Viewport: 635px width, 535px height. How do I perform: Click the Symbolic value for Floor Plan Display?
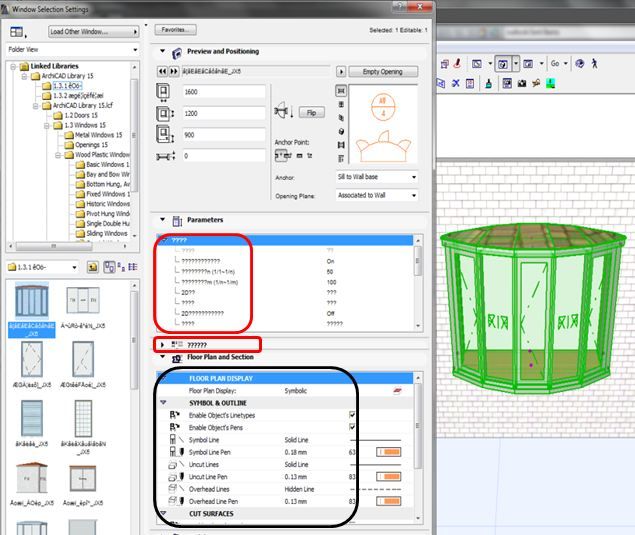pos(296,391)
